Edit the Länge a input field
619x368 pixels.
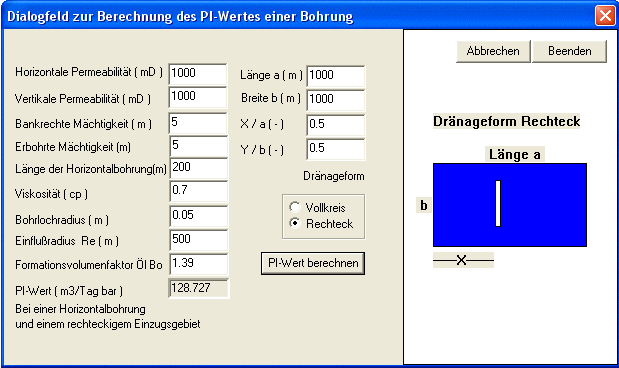(x=336, y=76)
